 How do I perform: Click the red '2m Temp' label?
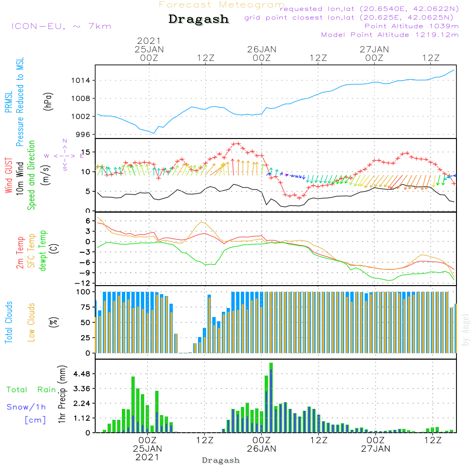coord(20,253)
